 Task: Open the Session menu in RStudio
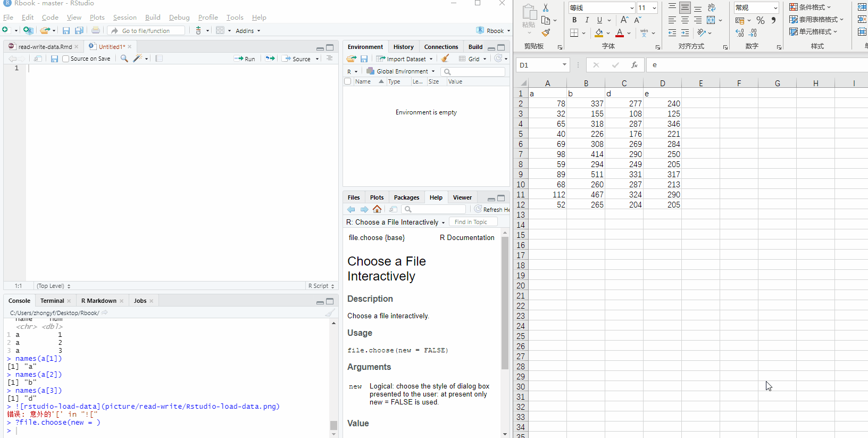click(124, 18)
